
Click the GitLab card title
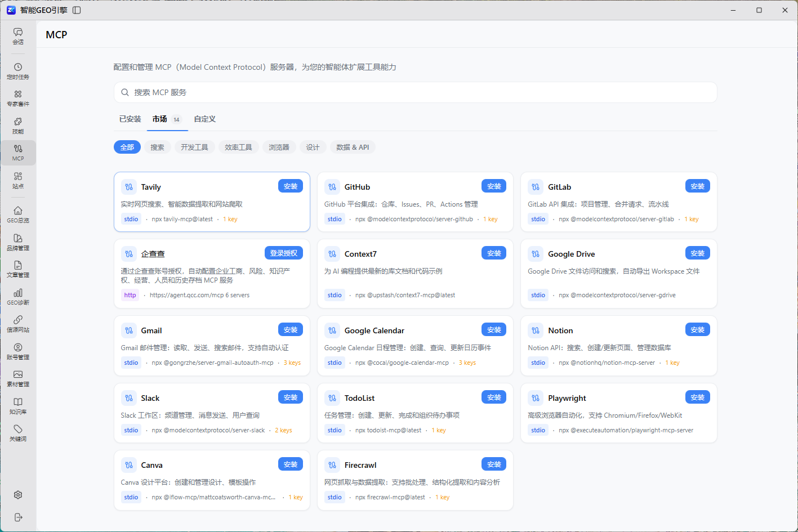560,187
